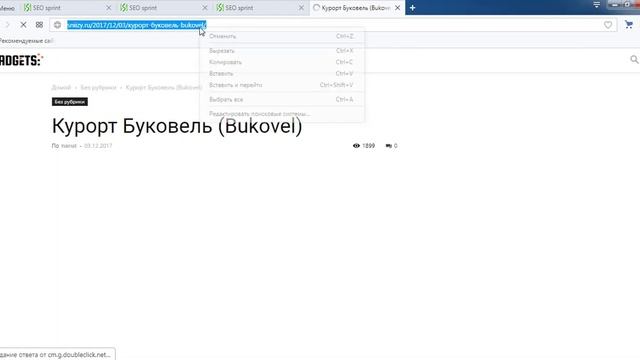Choose Выбрать все in the context menu
The image size is (640, 360).
pyautogui.click(x=282, y=99)
